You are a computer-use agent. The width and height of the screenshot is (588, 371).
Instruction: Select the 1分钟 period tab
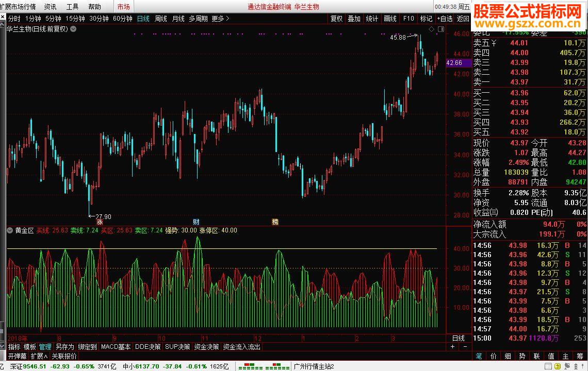tap(33, 19)
